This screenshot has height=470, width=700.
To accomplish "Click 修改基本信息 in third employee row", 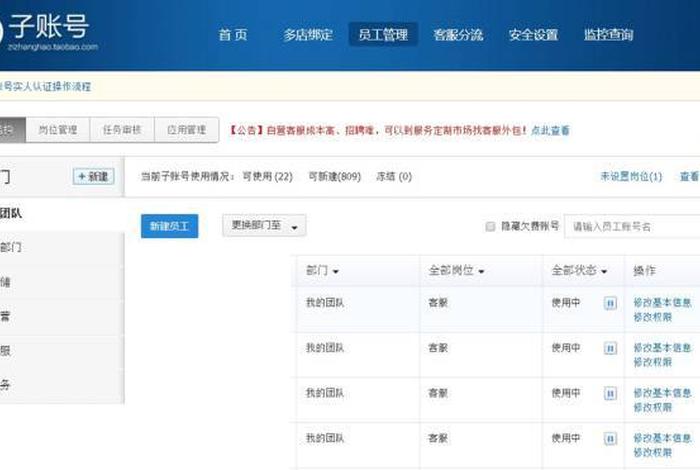I will point(662,393).
